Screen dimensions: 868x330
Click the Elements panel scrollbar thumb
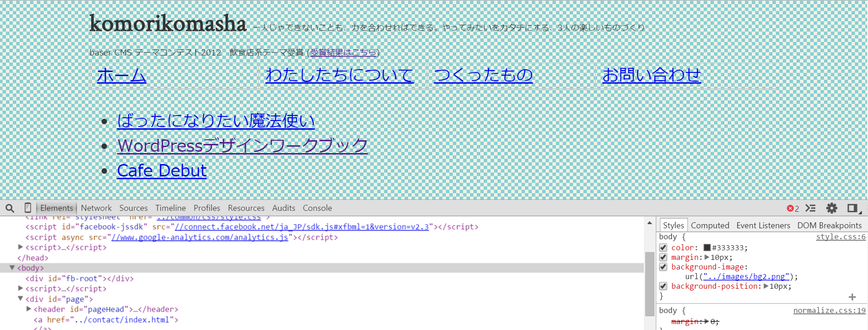(x=649, y=284)
